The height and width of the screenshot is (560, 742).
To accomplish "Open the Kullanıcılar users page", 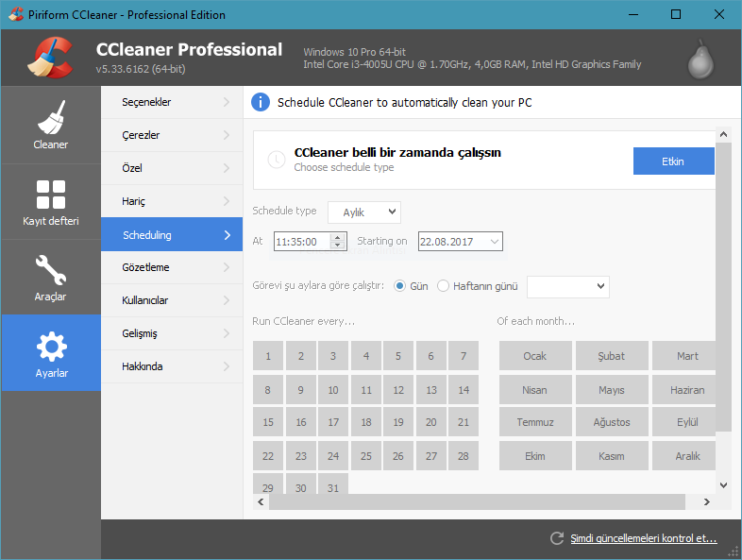I will pyautogui.click(x=172, y=300).
